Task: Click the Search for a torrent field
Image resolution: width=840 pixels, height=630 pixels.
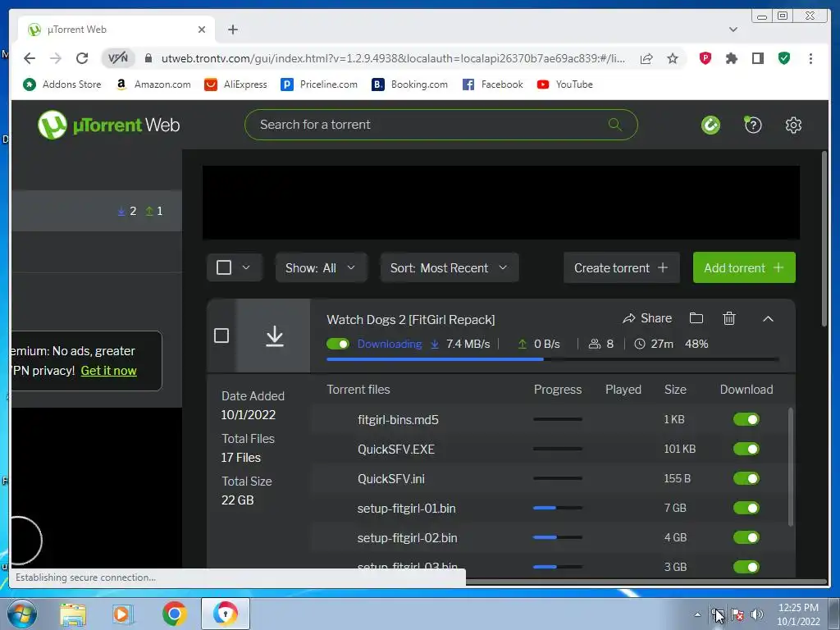Action: (441, 125)
